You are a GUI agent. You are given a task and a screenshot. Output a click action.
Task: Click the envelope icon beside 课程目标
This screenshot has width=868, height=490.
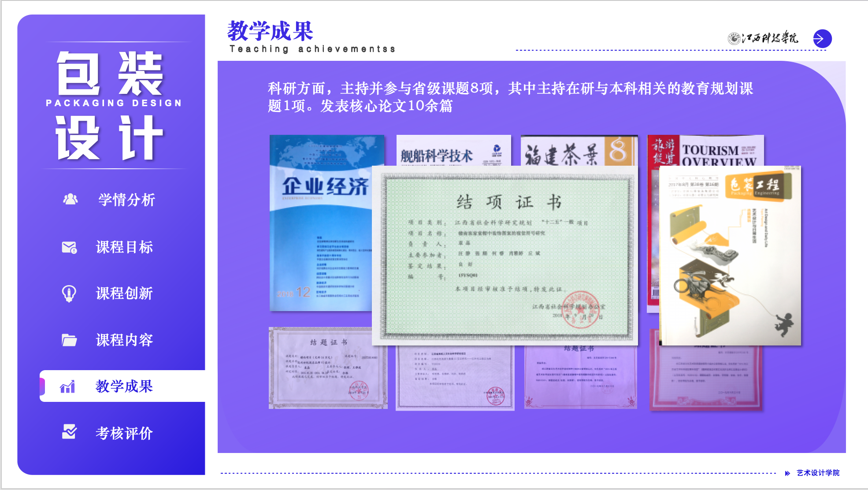click(69, 247)
